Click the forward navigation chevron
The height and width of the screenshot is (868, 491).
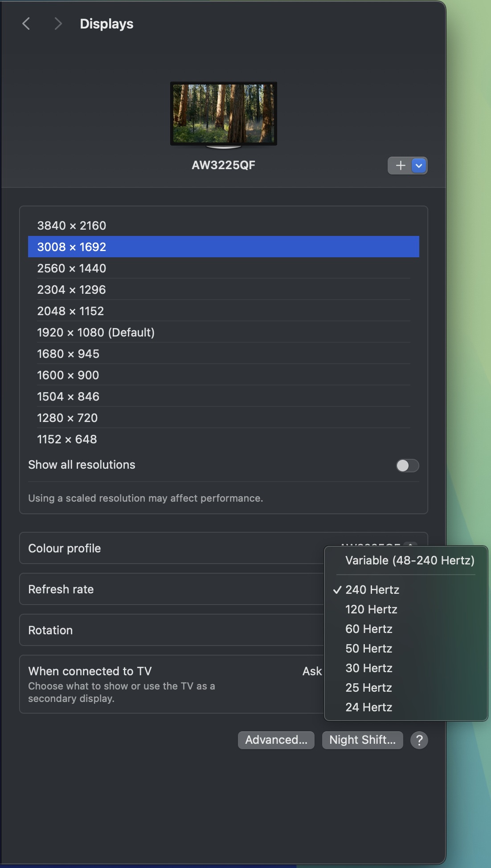point(57,24)
